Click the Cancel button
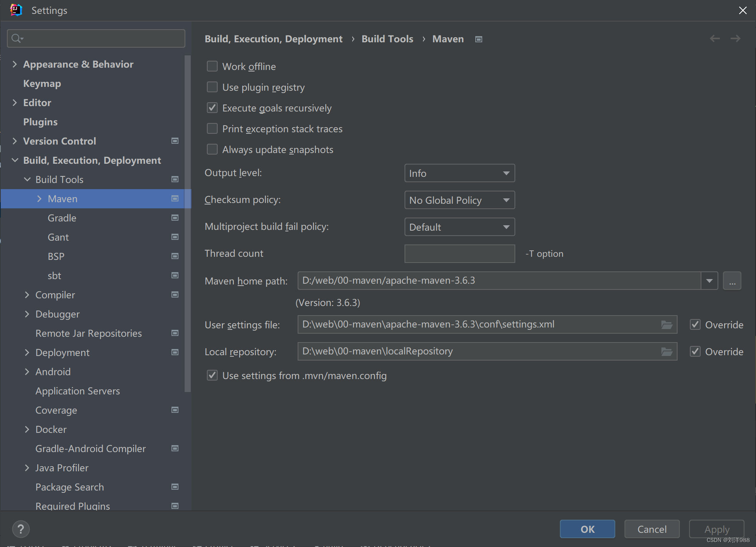 652,529
